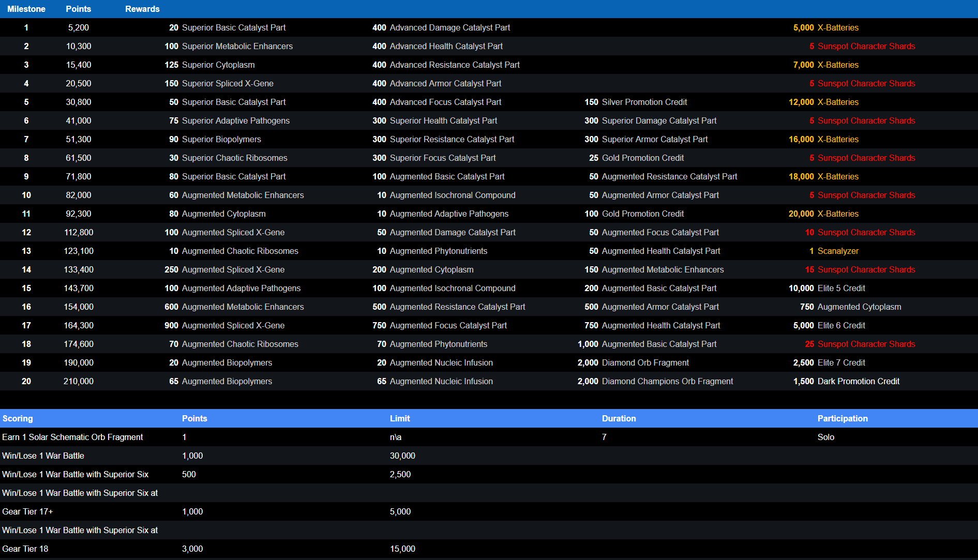Viewport: 978px width, 560px height.
Task: Click '25 Gold Promotion Credit' reward
Action: [636, 158]
